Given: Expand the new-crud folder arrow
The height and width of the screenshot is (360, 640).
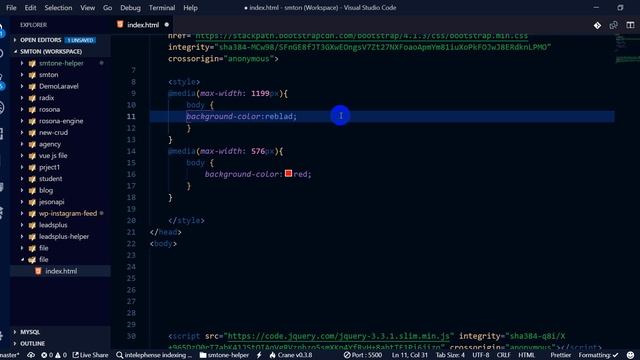Looking at the screenshot, I should click(x=22, y=133).
